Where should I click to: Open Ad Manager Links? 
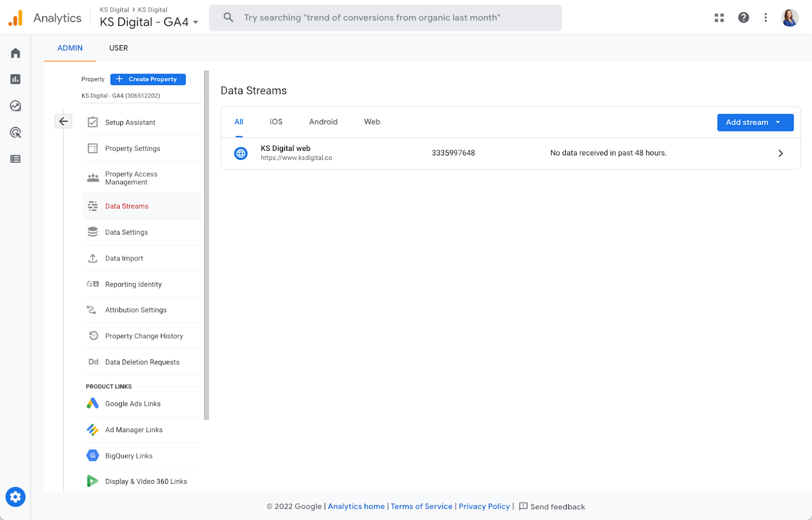pos(142,430)
